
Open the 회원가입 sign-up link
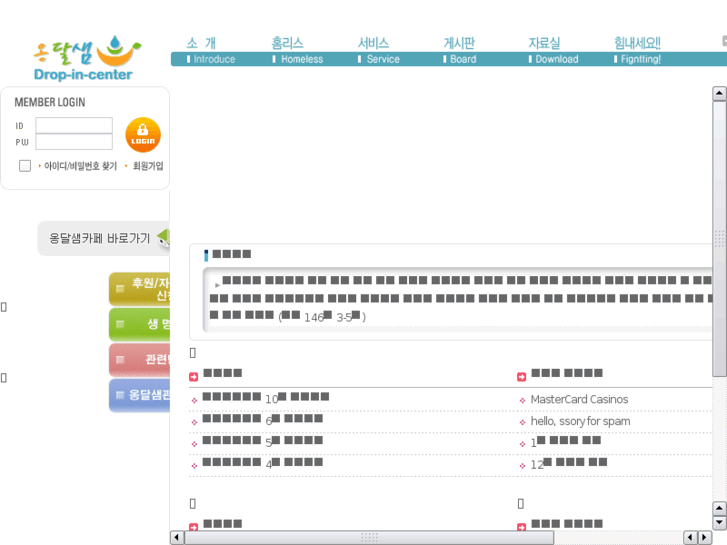[x=148, y=166]
